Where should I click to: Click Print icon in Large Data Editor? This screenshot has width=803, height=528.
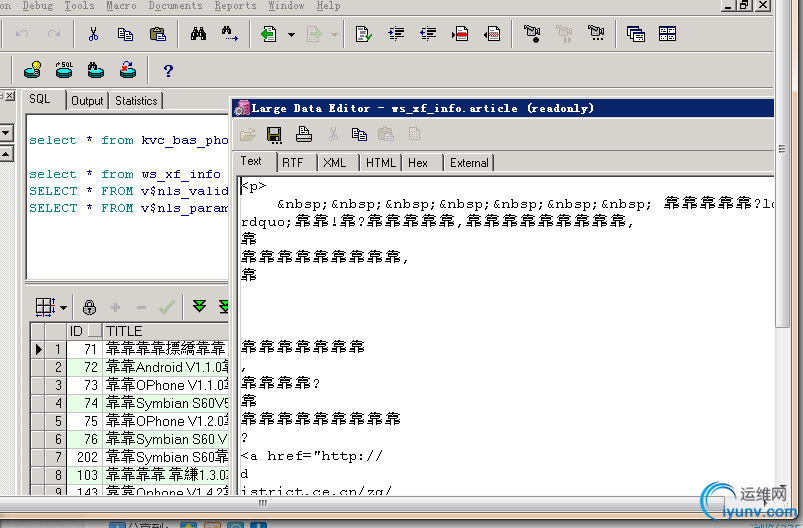pos(304,135)
